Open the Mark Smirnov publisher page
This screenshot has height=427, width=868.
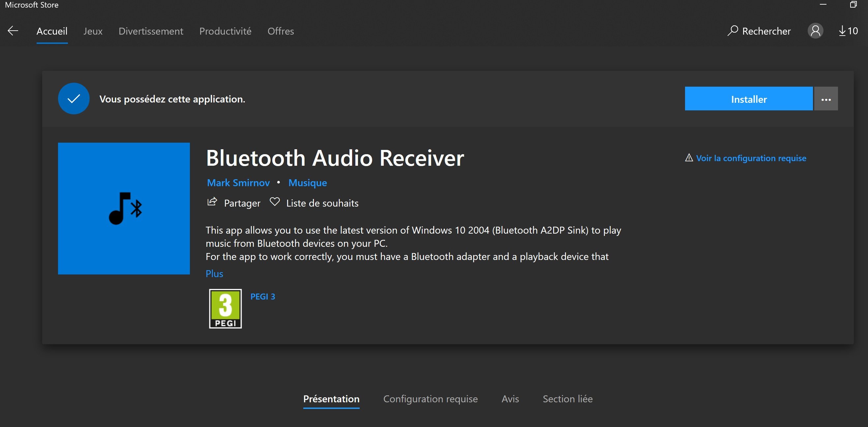[238, 183]
